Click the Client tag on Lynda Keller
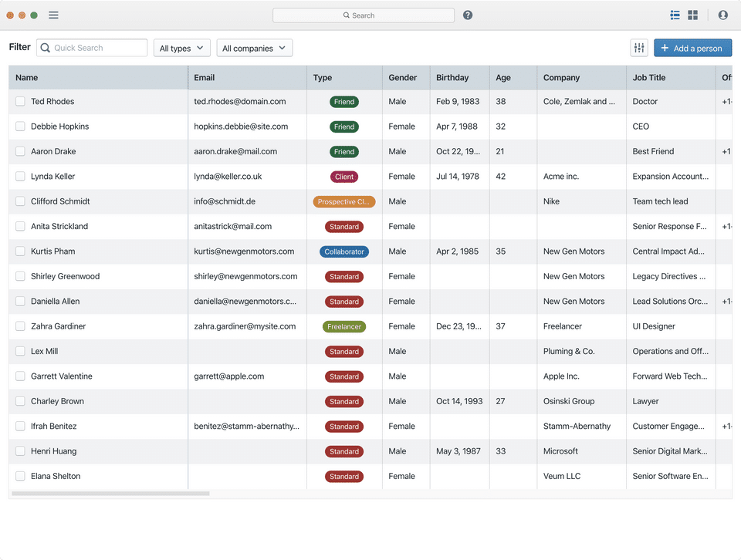Image resolution: width=741 pixels, height=560 pixels. pos(344,177)
